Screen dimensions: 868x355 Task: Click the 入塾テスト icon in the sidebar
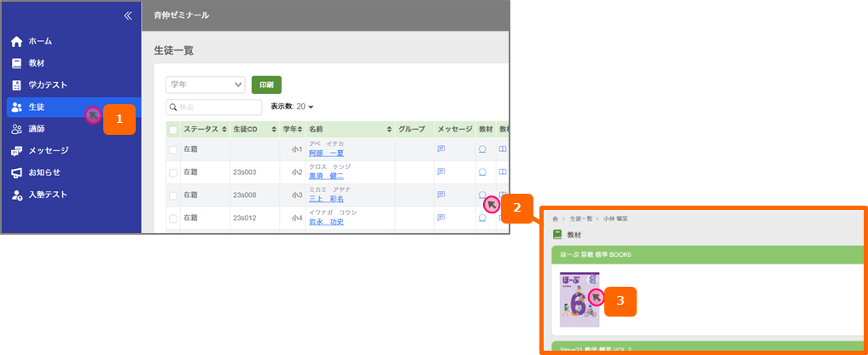[16, 195]
